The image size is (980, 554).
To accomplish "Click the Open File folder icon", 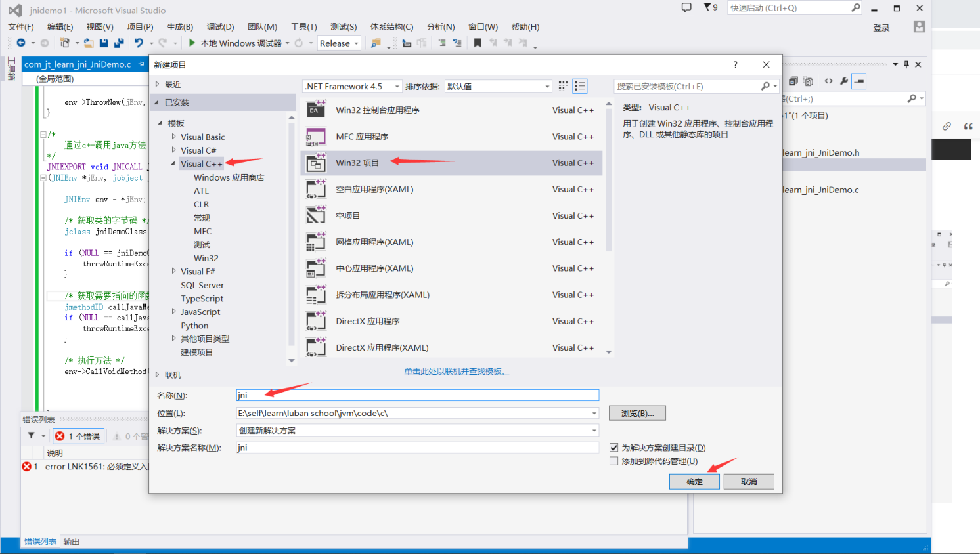I will [x=89, y=43].
